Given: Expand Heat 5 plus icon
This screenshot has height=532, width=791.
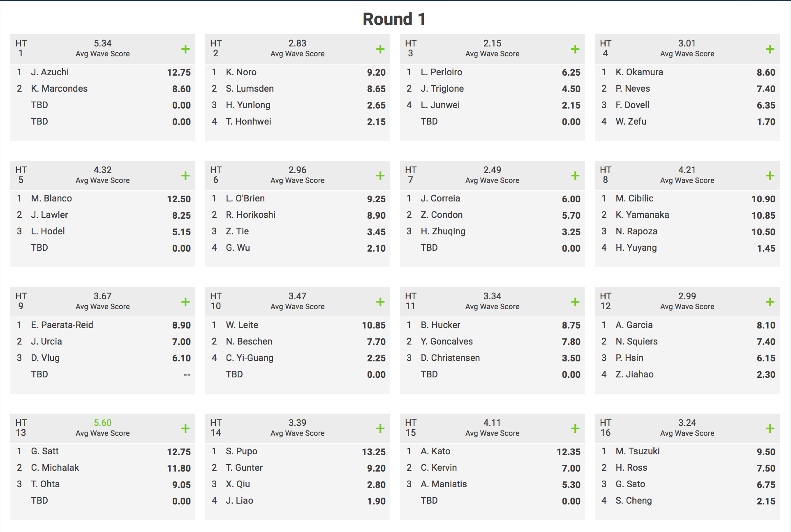Looking at the screenshot, I should [x=185, y=176].
